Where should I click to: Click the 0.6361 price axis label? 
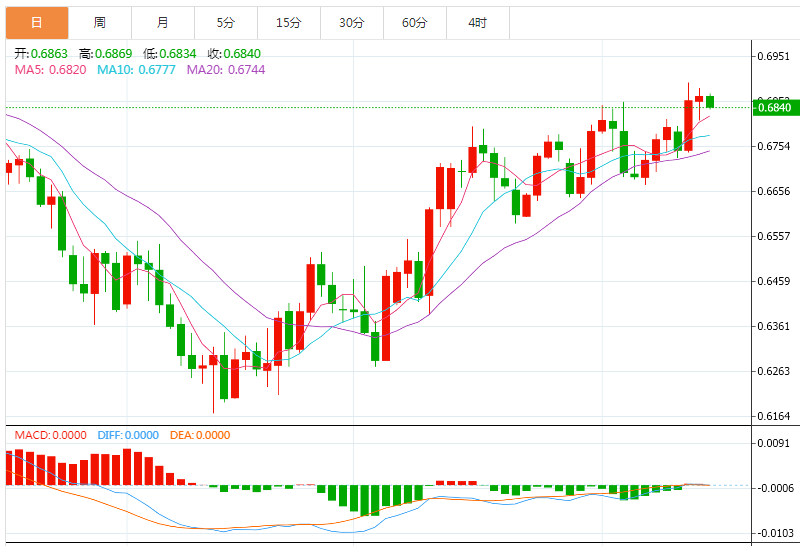(x=773, y=326)
